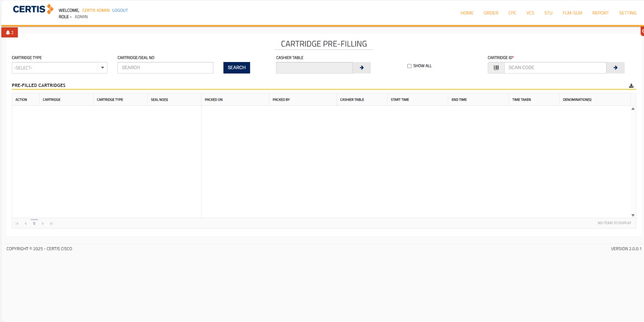644x322 pixels.
Task: Sort by Packed On column header
Action: 214,99
